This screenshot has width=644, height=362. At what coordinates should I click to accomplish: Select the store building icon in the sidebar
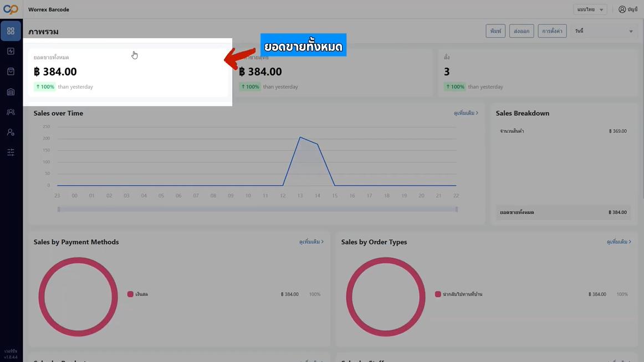coord(11,91)
